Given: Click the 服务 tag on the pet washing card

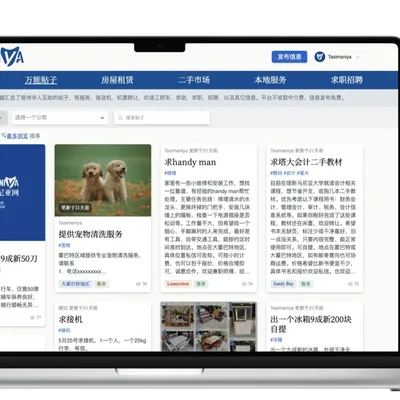Looking at the screenshot, I should click(x=101, y=284).
